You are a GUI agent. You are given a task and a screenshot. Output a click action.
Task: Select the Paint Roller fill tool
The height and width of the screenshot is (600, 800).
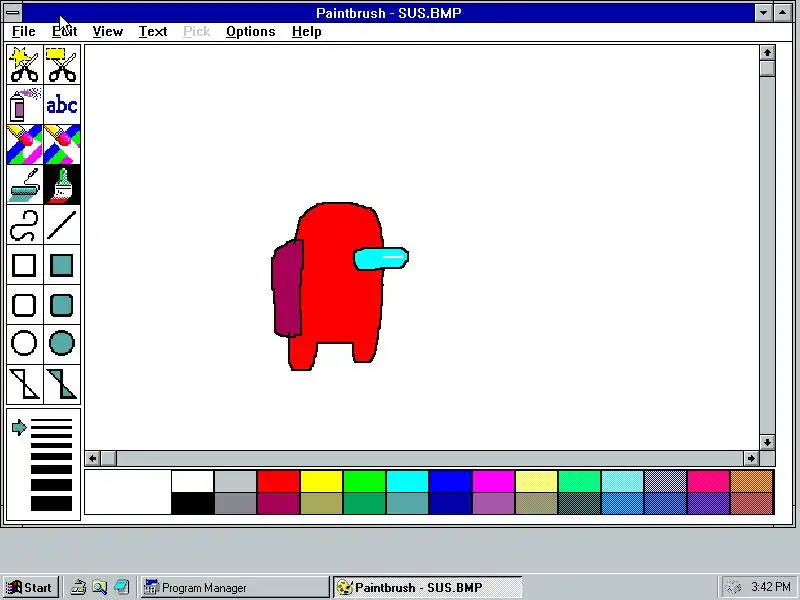pos(24,184)
